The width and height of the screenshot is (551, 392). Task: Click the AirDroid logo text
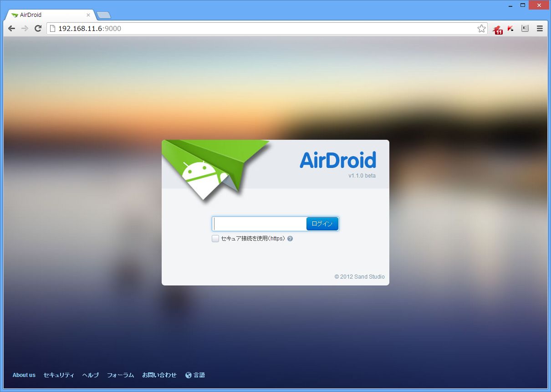(x=338, y=160)
